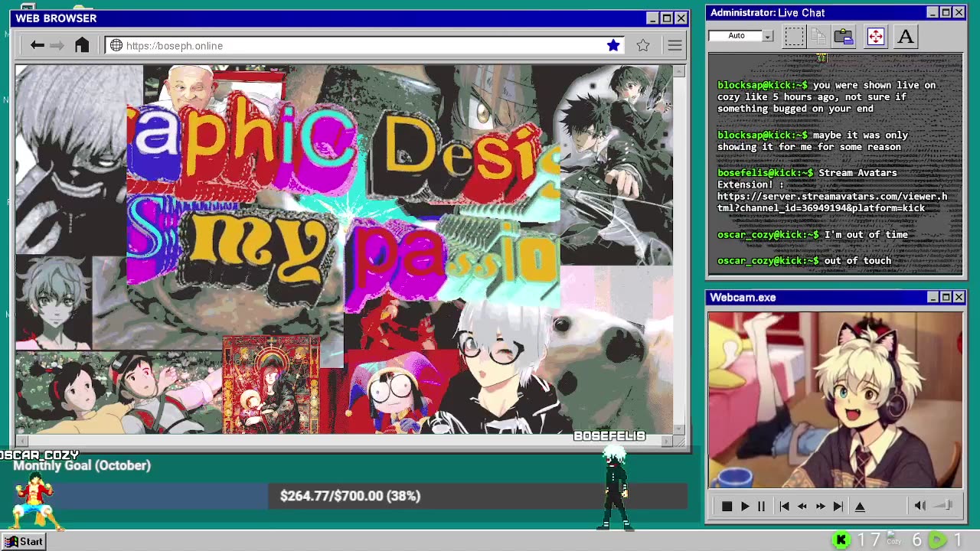Click the paste clipboard icon in Live Chat
This screenshot has height=551, width=980.
click(x=844, y=36)
